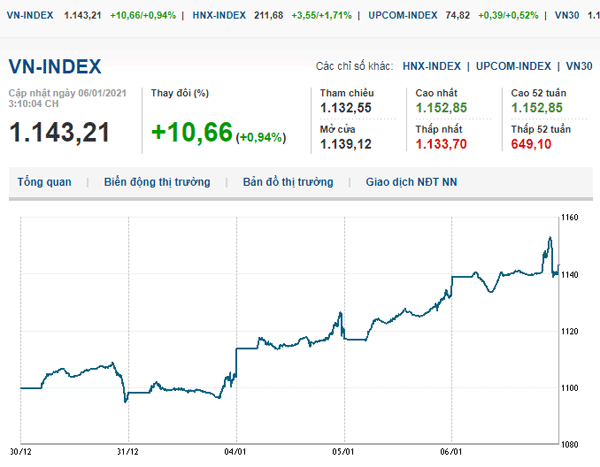Click VN-INDEX in the top ticker bar
The width and height of the screenshot is (600, 467).
coord(31,16)
